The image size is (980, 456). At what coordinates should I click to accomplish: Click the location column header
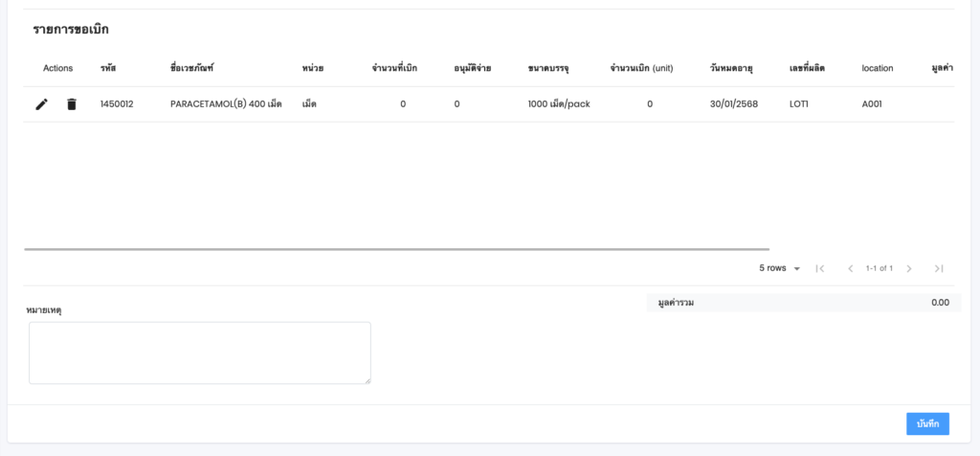pos(877,68)
